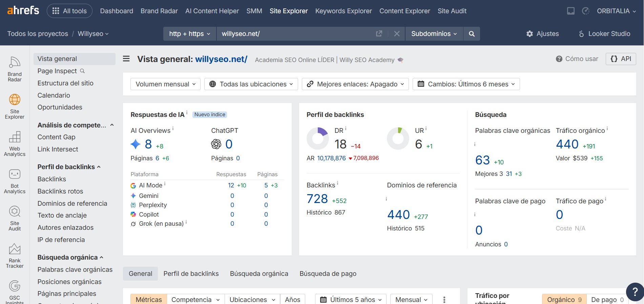
Task: Open the Willyseo project dropdown
Action: coord(93,34)
